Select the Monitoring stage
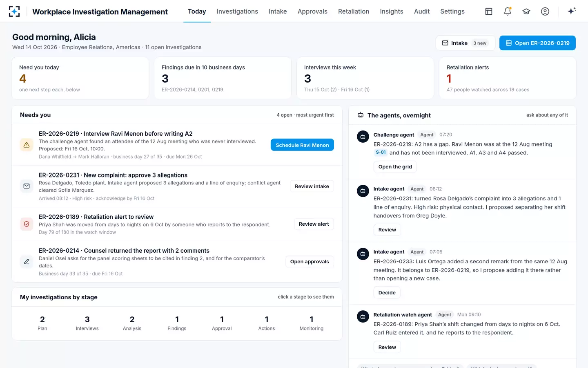 312,323
